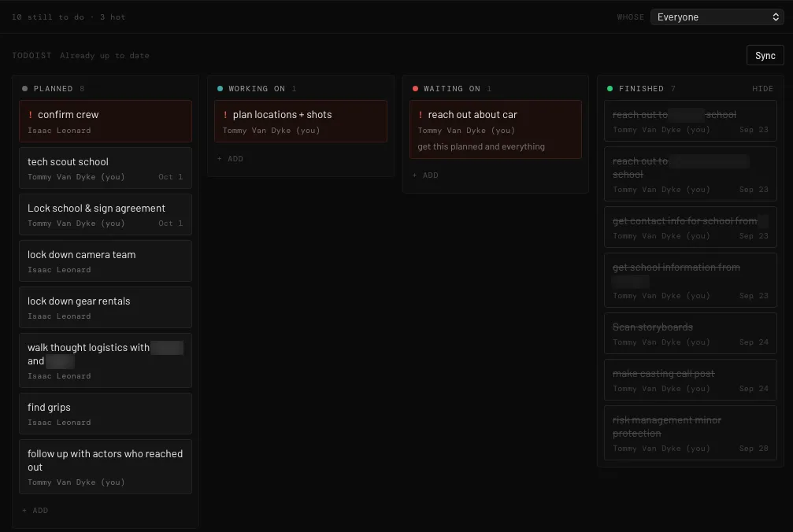Viewport: 793px width, 532px height.
Task: Click the green Finished status dot
Action: (x=610, y=89)
